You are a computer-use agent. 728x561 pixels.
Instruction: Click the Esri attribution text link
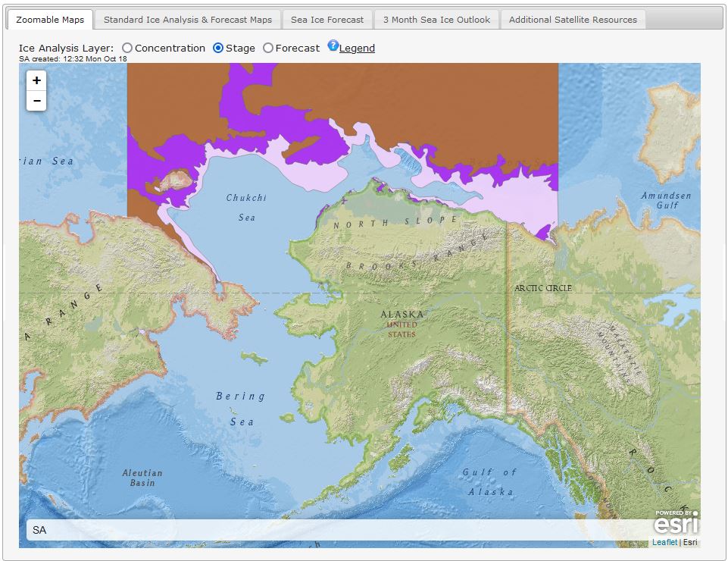tap(690, 543)
